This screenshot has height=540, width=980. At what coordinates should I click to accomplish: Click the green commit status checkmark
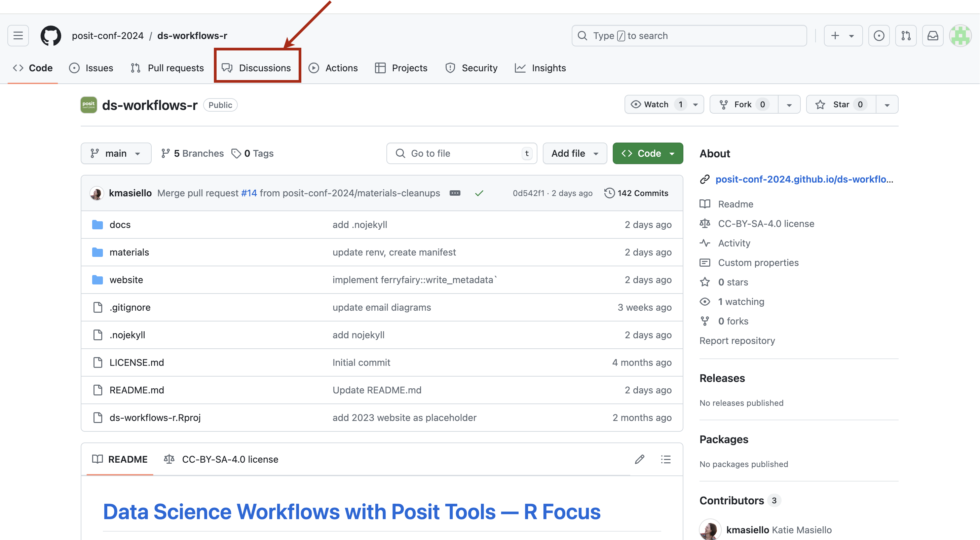[x=479, y=193]
